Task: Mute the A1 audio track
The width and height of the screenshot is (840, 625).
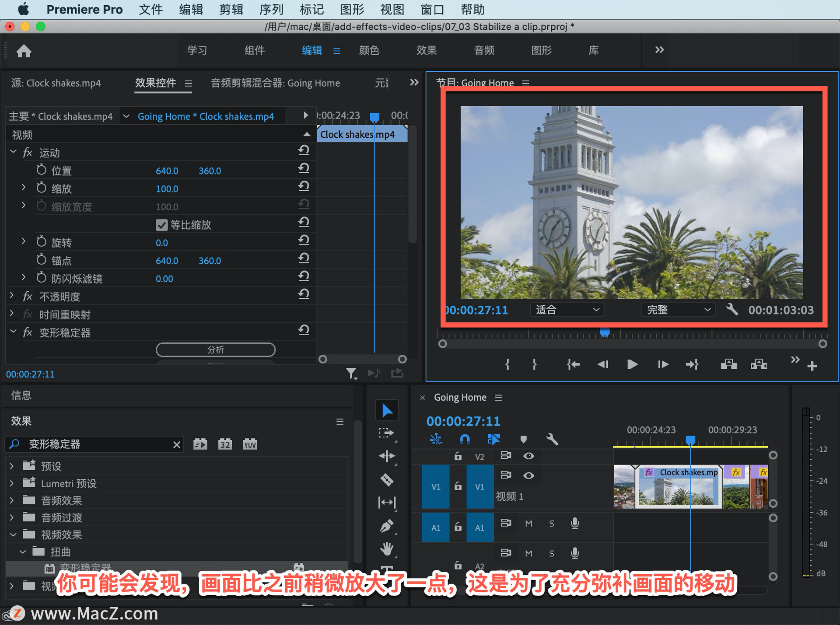Action: [x=528, y=524]
